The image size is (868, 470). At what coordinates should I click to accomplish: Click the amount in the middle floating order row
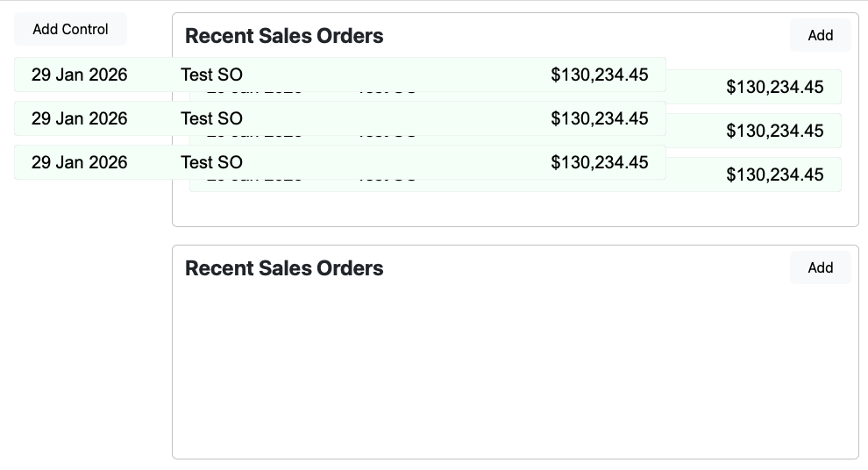599,118
